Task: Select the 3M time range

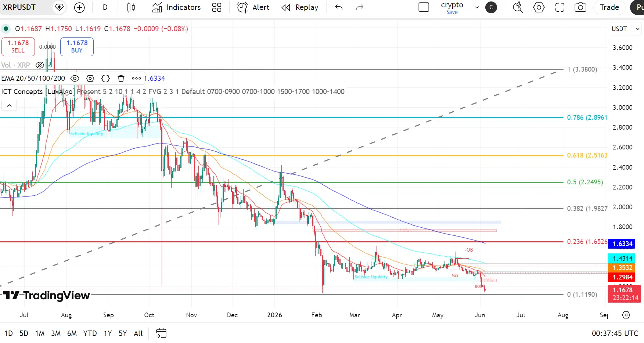Action: (56, 333)
